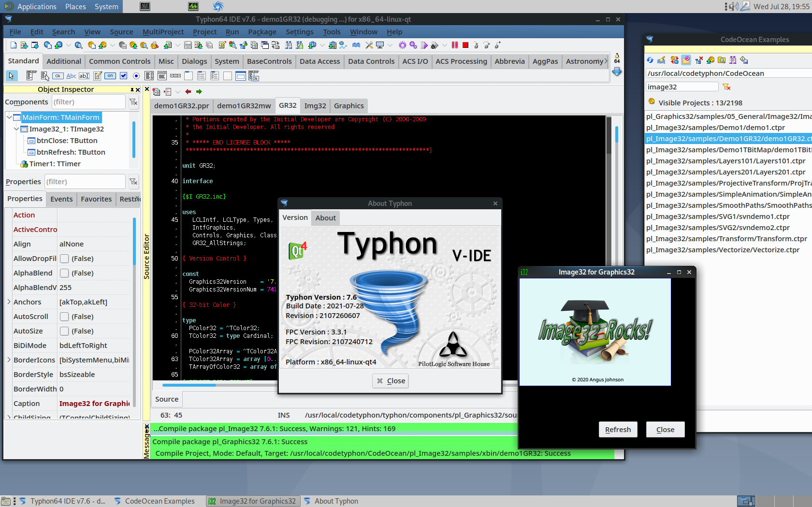Click the Components filter input field
Screen dimensions: 812x507
[88, 102]
